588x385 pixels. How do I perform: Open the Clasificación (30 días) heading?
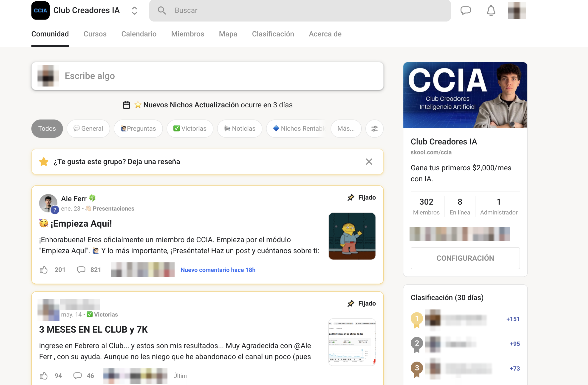[447, 297]
